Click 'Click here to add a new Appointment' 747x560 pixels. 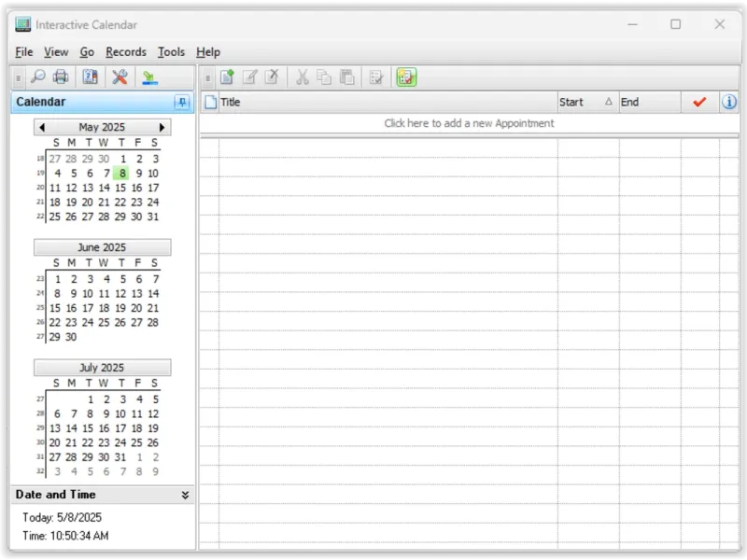tap(469, 123)
